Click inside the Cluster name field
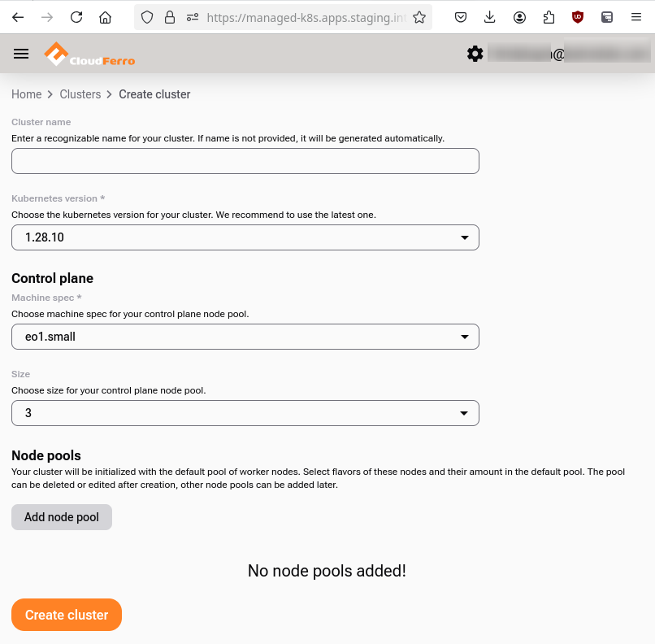This screenshot has height=644, width=655. (244, 160)
